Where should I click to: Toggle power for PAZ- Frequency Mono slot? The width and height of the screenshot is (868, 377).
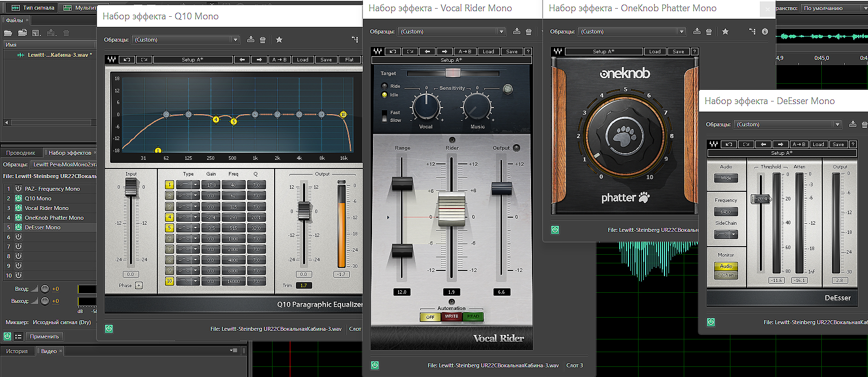pyautogui.click(x=18, y=189)
